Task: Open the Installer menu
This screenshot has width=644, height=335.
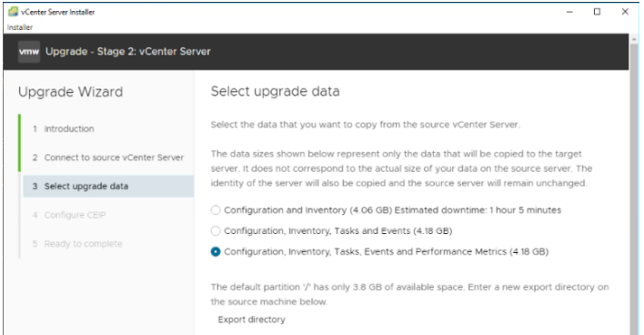Action: [20, 27]
